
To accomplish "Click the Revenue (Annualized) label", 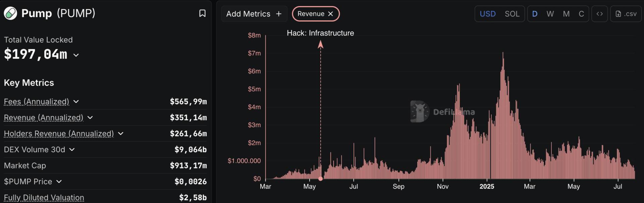I will (44, 118).
